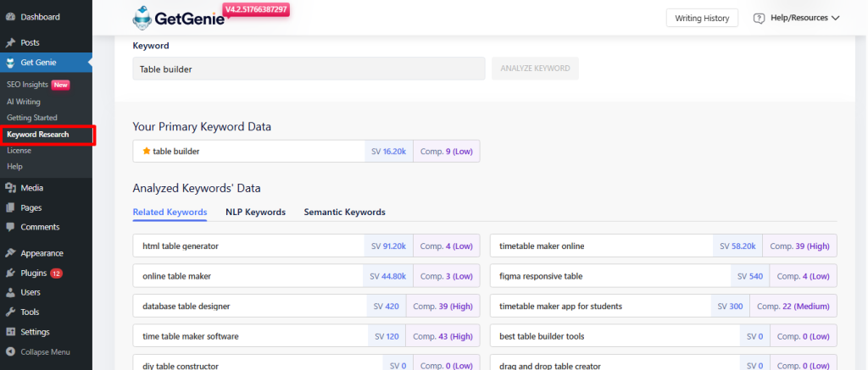Click the GetGenie logo

(178, 19)
